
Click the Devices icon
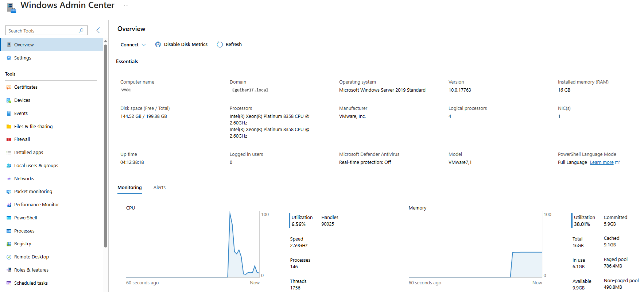click(9, 100)
